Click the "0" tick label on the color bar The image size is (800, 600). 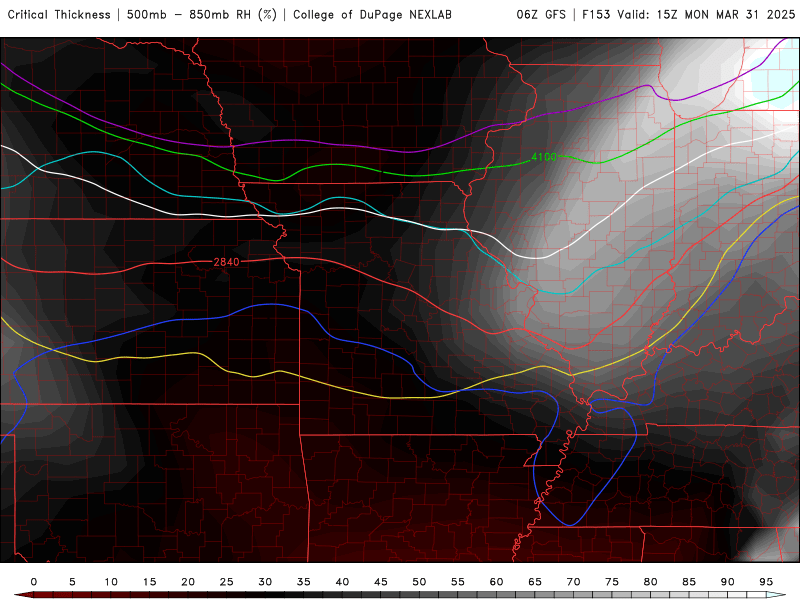[x=34, y=582]
